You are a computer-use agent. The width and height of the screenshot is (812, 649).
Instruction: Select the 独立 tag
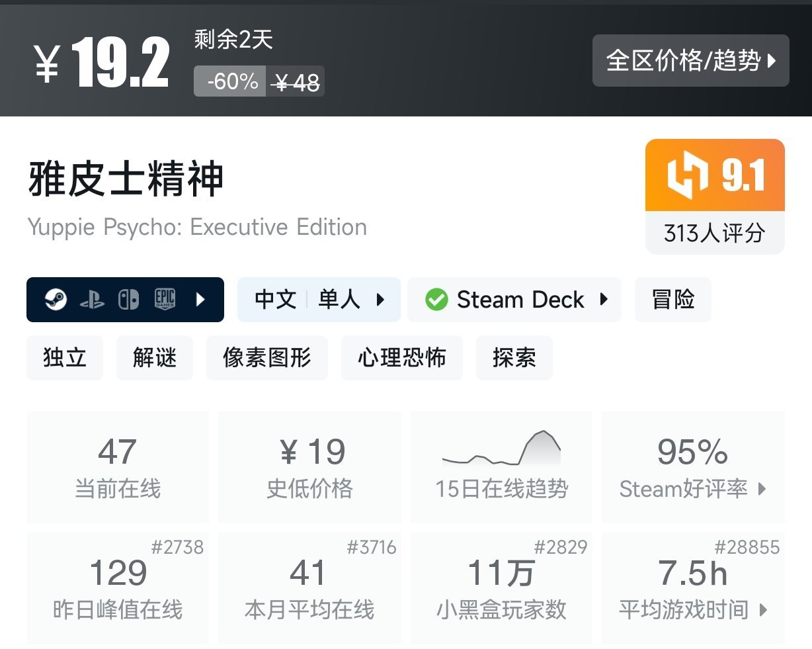point(65,358)
